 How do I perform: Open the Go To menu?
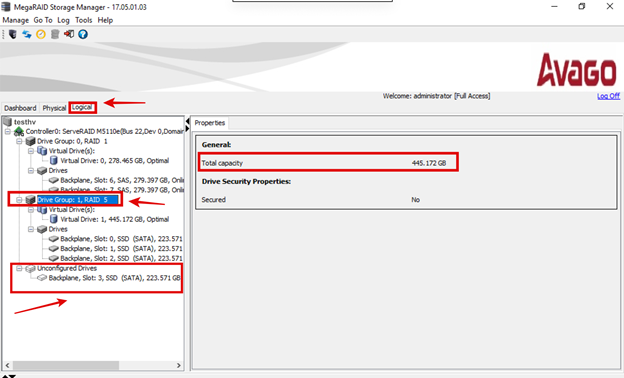[43, 20]
